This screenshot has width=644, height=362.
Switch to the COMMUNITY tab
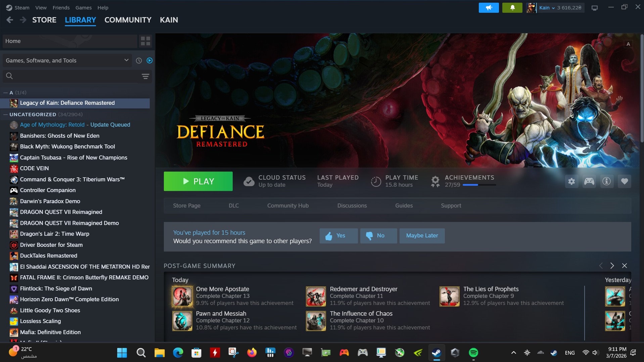128,20
